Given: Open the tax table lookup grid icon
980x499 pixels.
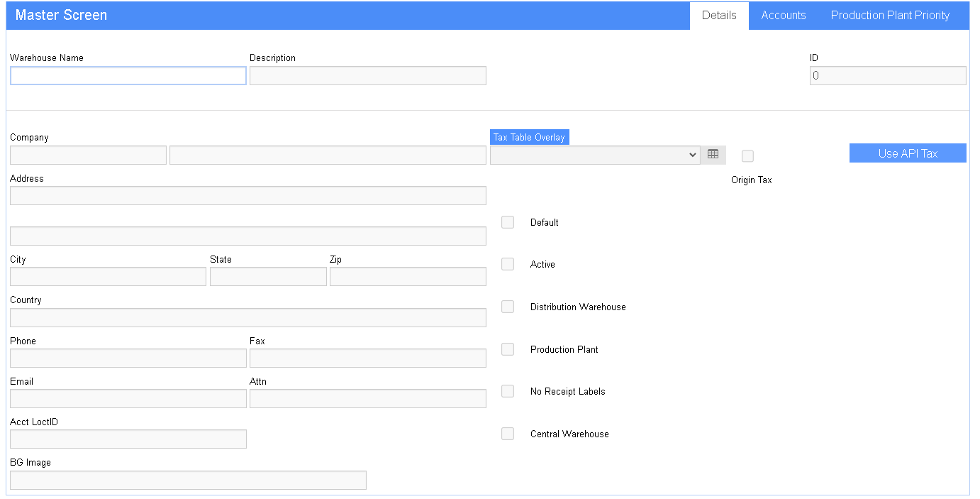Looking at the screenshot, I should 713,155.
